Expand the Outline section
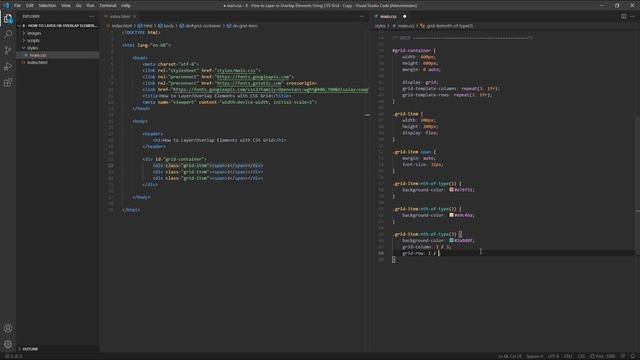Viewport: 640px width, 360px height. [x=30, y=349]
